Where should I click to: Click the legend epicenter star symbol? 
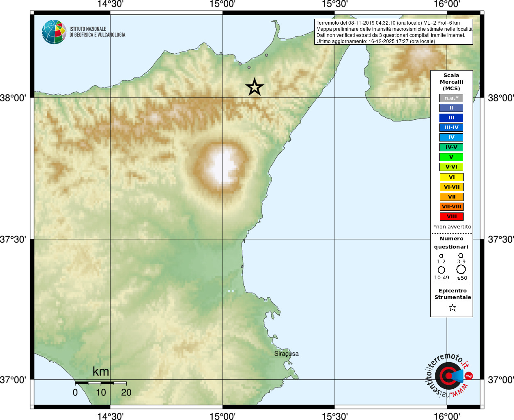pyautogui.click(x=452, y=308)
